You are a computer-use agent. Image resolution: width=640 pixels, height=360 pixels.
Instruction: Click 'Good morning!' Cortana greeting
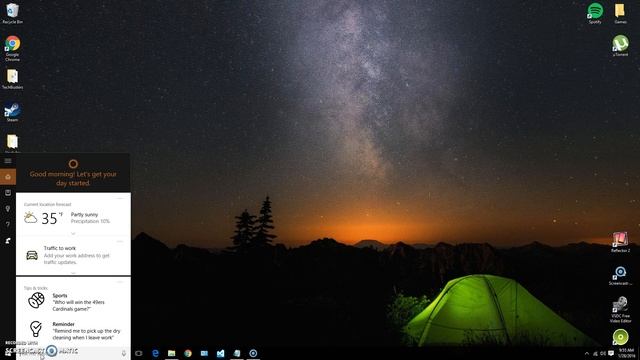click(73, 178)
